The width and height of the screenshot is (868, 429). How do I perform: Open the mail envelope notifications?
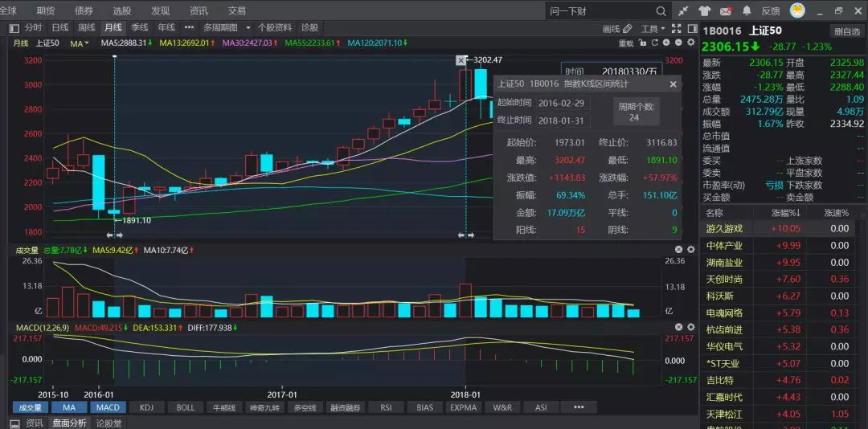725,11
